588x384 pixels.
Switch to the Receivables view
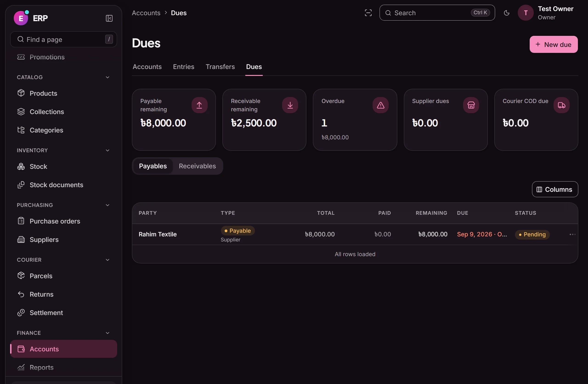click(197, 166)
